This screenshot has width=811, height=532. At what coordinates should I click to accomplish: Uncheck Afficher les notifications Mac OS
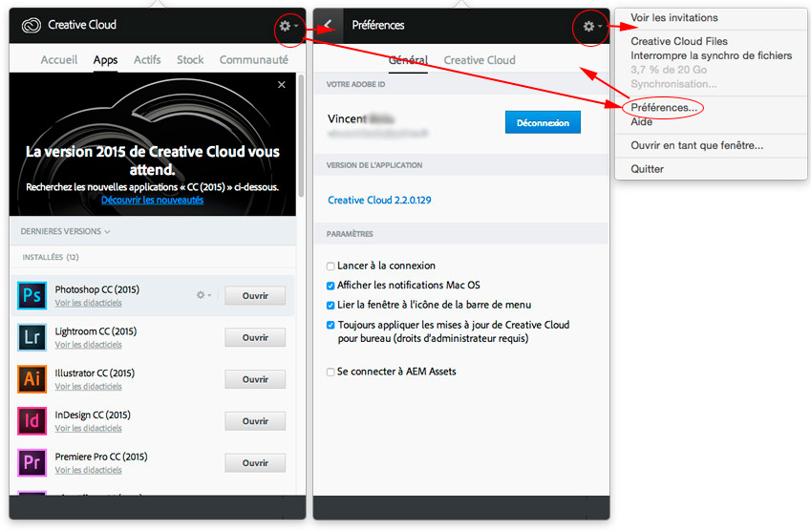(x=331, y=286)
